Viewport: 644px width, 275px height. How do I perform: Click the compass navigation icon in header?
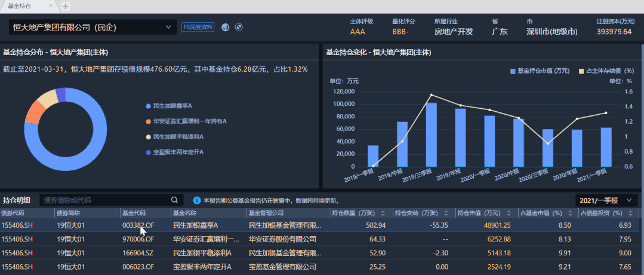pos(239,27)
